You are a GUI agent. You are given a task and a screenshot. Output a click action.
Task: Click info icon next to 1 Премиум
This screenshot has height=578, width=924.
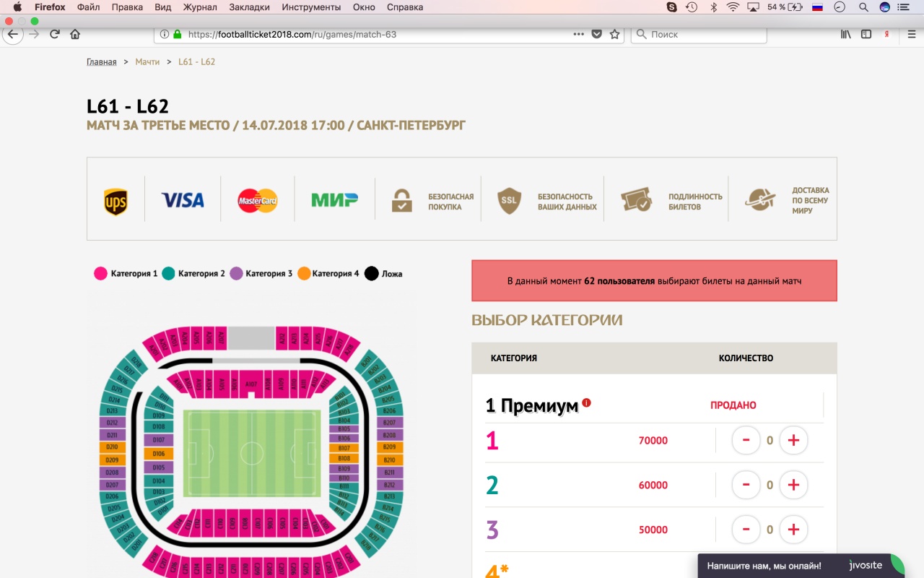(x=587, y=402)
